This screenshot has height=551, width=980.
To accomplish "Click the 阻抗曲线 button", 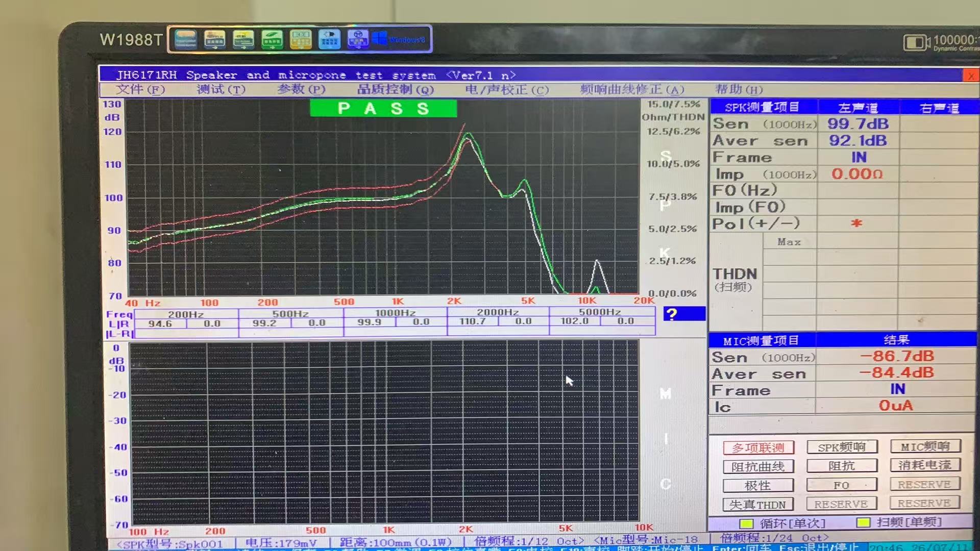I will point(758,467).
